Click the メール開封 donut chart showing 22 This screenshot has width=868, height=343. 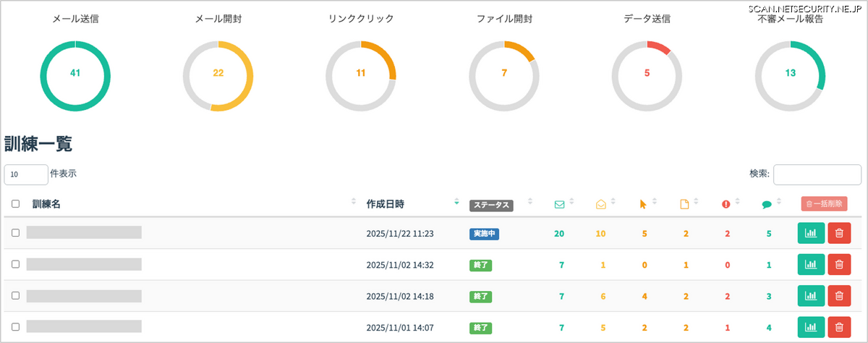(218, 74)
